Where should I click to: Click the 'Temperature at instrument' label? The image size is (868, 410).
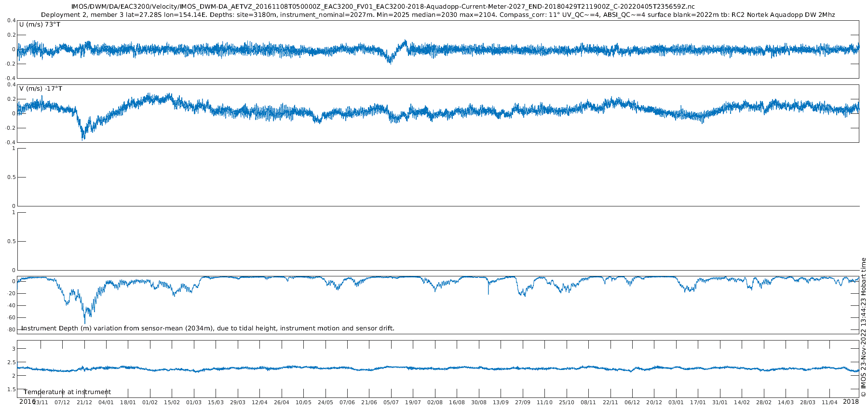pos(67,392)
